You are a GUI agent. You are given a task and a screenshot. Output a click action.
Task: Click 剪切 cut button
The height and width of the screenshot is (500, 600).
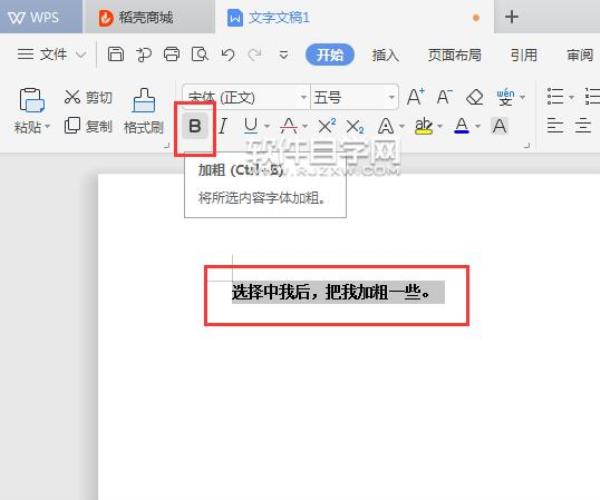(x=88, y=97)
